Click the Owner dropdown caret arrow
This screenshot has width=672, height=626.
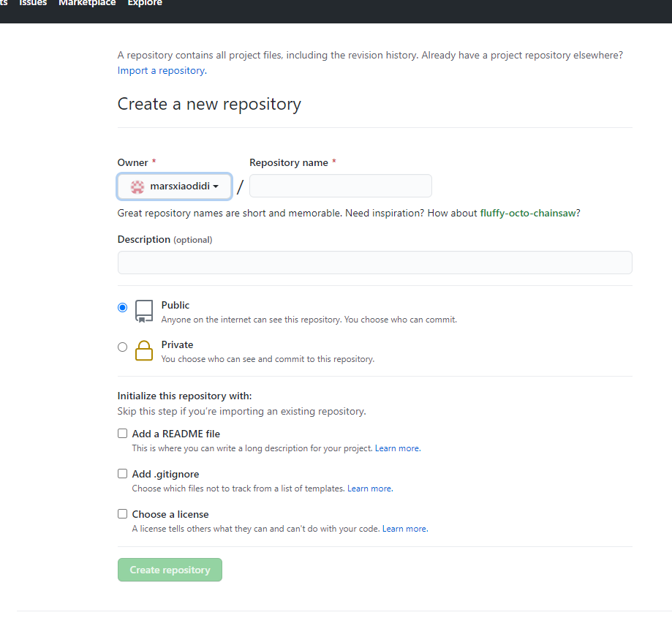click(216, 187)
